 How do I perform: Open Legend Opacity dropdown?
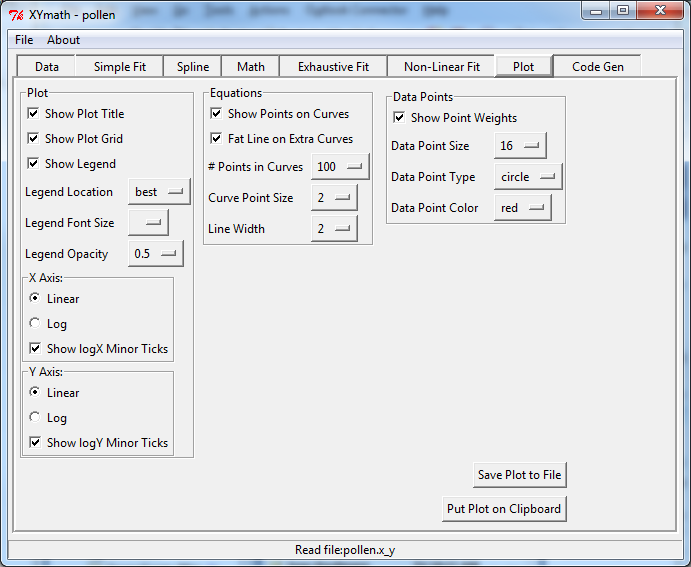point(155,254)
